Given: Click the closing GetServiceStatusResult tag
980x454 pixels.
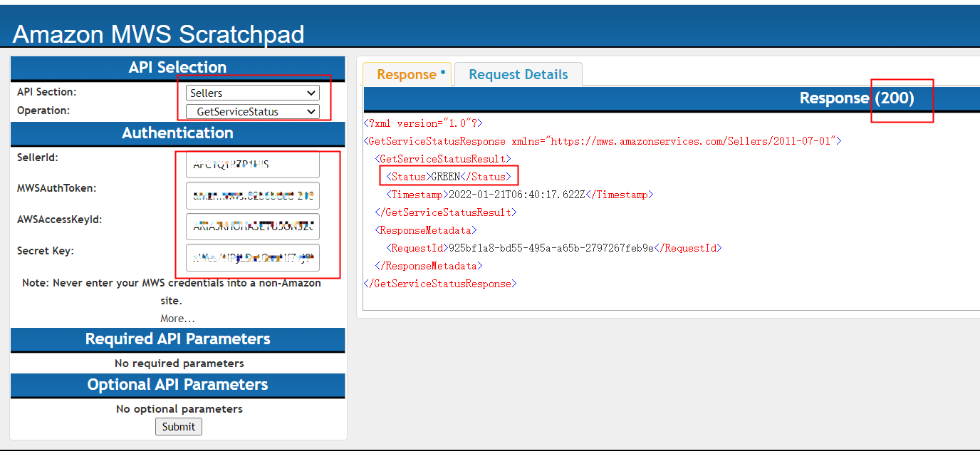Looking at the screenshot, I should pyautogui.click(x=446, y=212).
